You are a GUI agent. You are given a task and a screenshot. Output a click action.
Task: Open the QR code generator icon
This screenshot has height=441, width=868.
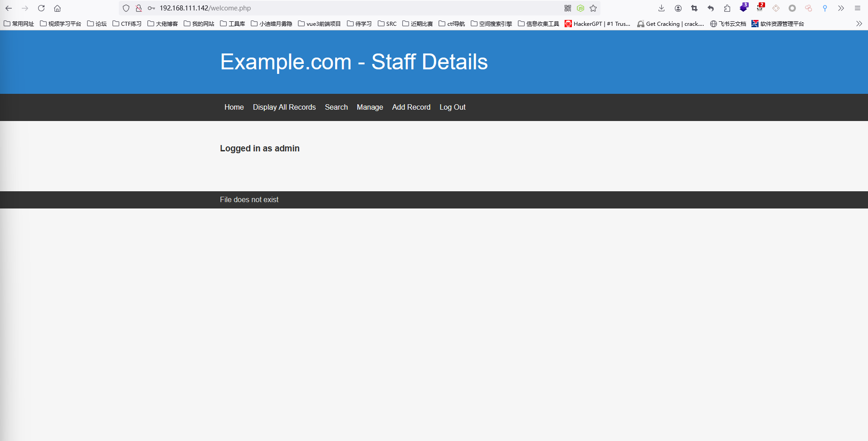coord(568,8)
